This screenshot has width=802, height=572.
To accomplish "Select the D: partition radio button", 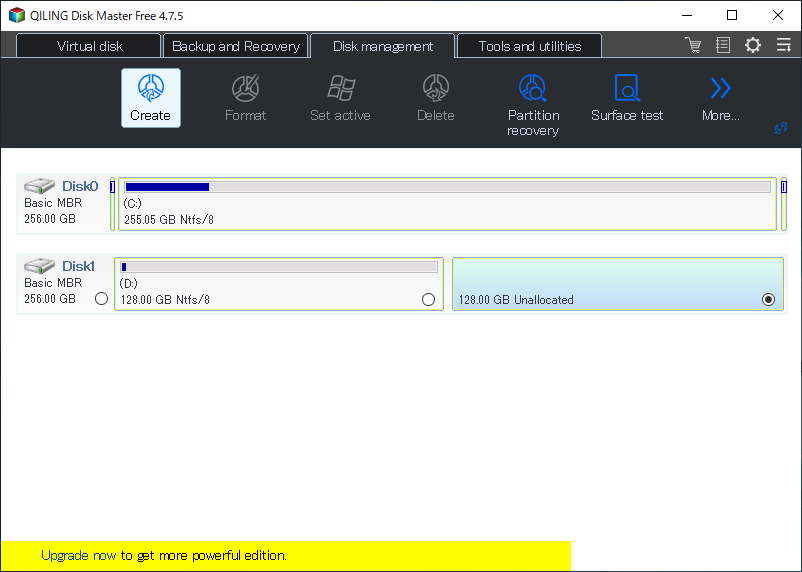I will coord(429,300).
